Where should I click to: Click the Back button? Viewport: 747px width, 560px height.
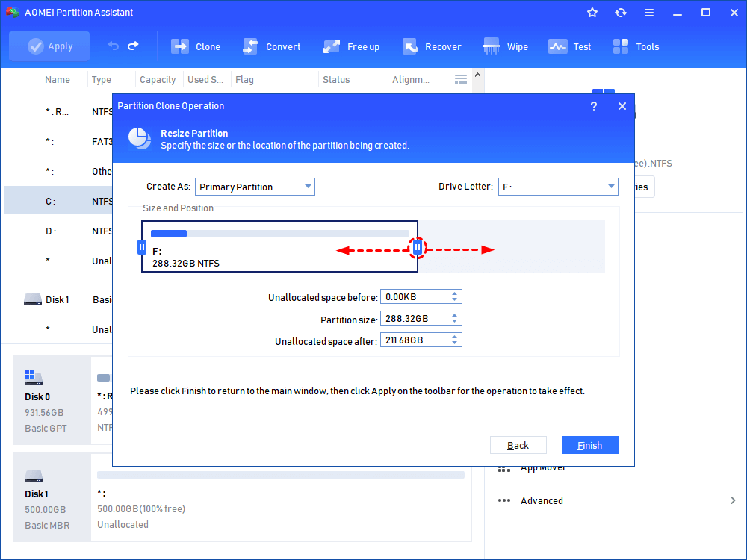click(518, 445)
